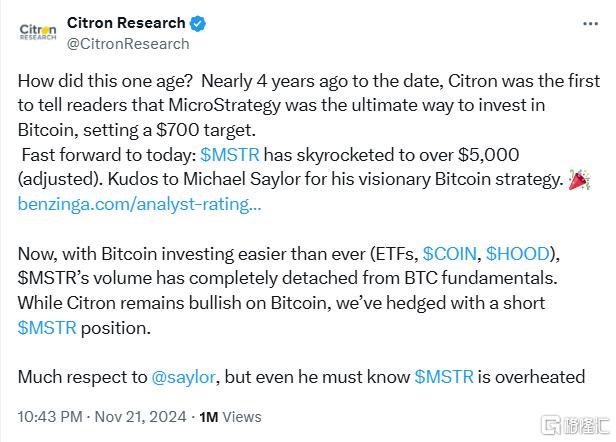Click the Nov 21, 2024 date
Viewport: 616px width, 442px height.
pyautogui.click(x=141, y=417)
